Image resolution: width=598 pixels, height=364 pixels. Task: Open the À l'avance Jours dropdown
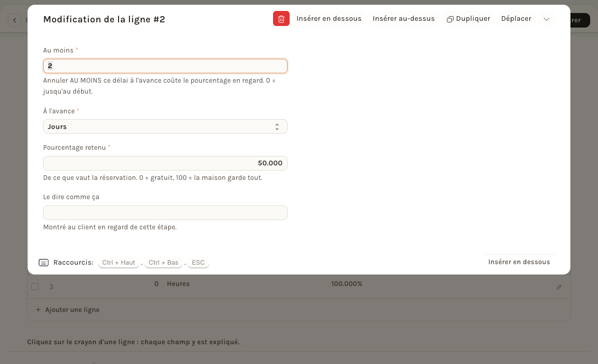[165, 127]
